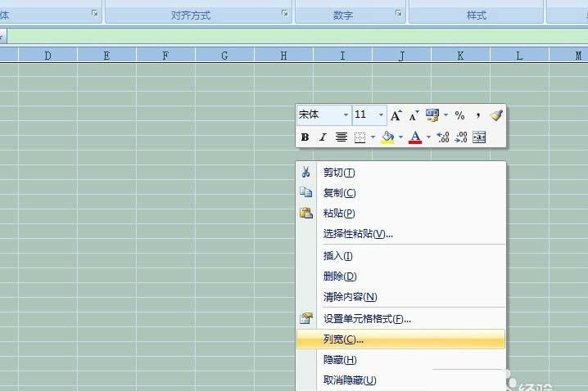Select the column F header
The image size is (588, 391).
coord(166,56)
